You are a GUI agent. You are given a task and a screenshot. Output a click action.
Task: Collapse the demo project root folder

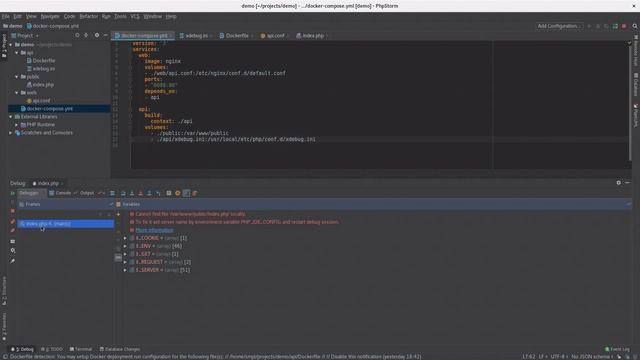[11, 44]
